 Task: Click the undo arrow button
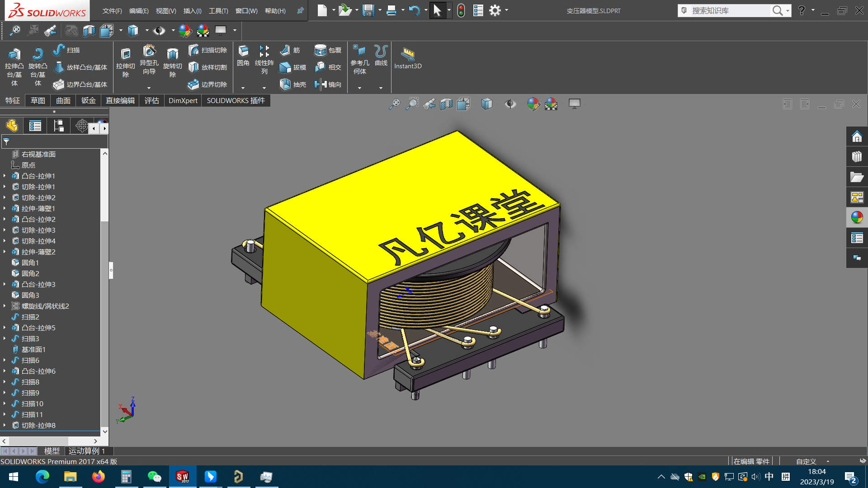pyautogui.click(x=414, y=10)
